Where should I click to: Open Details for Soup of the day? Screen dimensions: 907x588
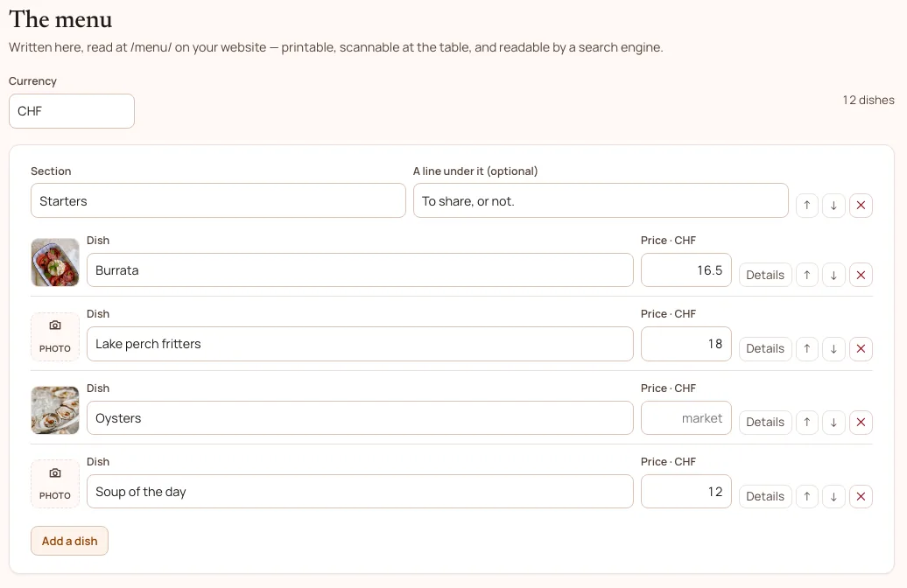coord(765,496)
